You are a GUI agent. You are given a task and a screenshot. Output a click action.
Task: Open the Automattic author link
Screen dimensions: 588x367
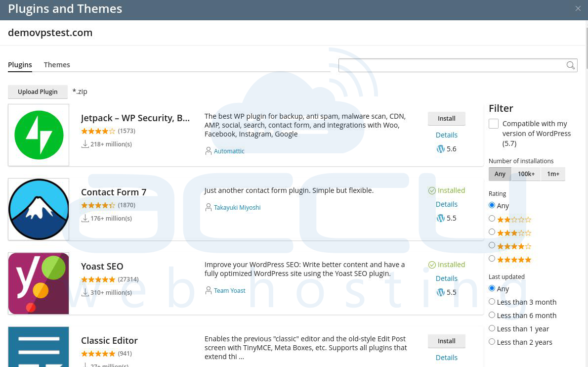(229, 151)
